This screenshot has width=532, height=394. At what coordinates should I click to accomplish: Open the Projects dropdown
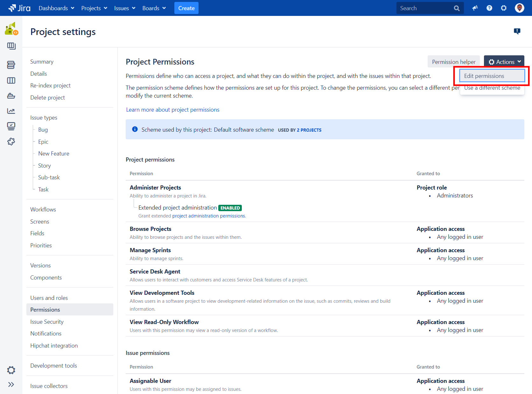click(94, 8)
